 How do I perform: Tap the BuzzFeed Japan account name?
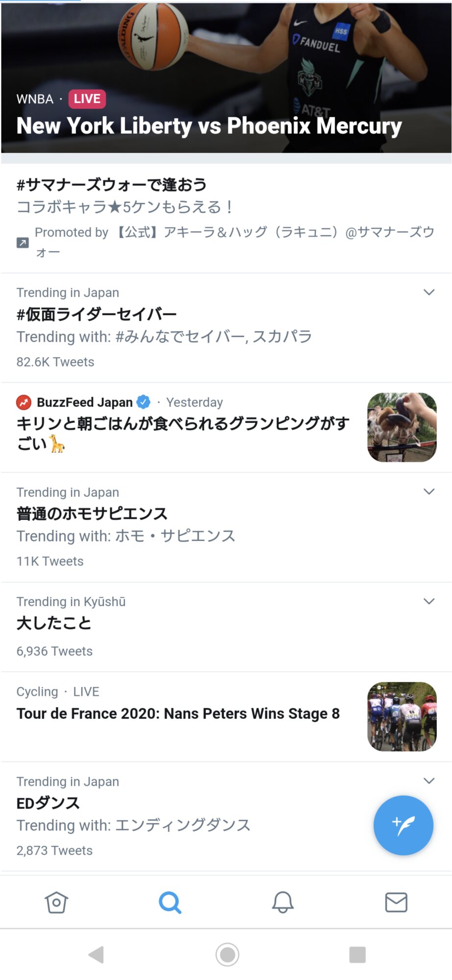pyautogui.click(x=85, y=402)
